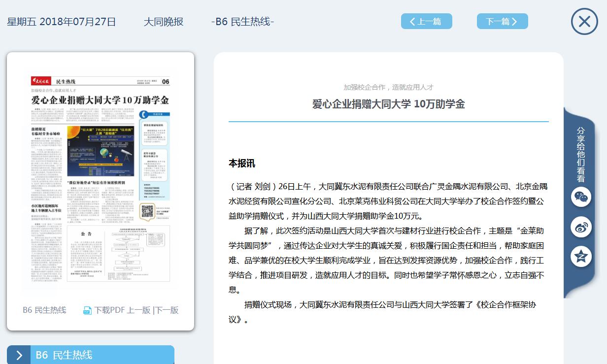Screen dimensions: 607x364
Task: Click the QR code in the page thumbnail
Action: click(x=146, y=211)
